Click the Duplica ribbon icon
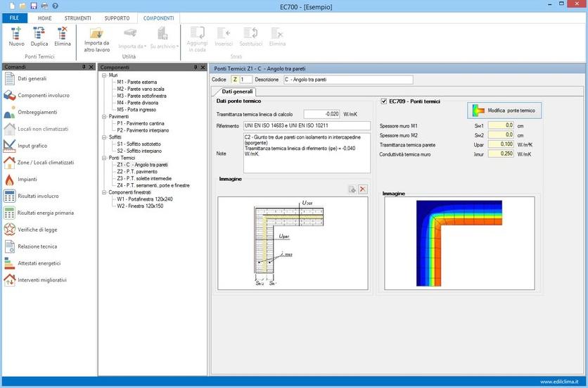588x388 pixels. (x=39, y=35)
